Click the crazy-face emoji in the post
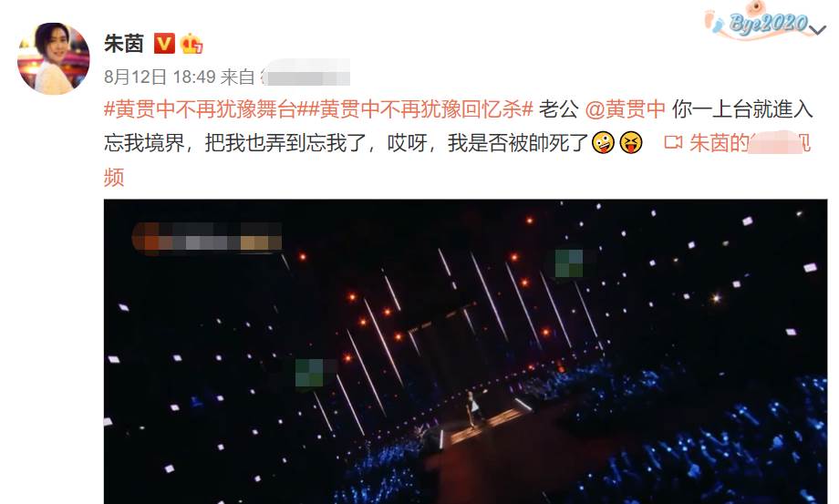839x504 pixels. coord(603,143)
